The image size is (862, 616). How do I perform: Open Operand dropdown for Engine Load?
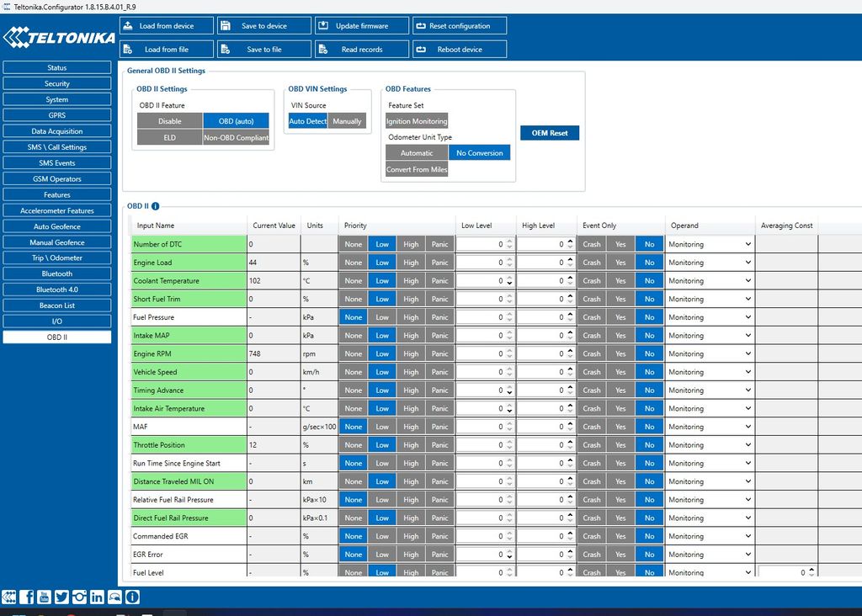(x=710, y=263)
